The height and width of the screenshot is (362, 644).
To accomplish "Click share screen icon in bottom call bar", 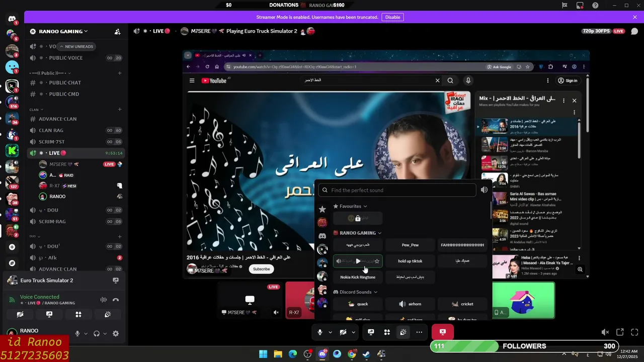I will coord(371,332).
